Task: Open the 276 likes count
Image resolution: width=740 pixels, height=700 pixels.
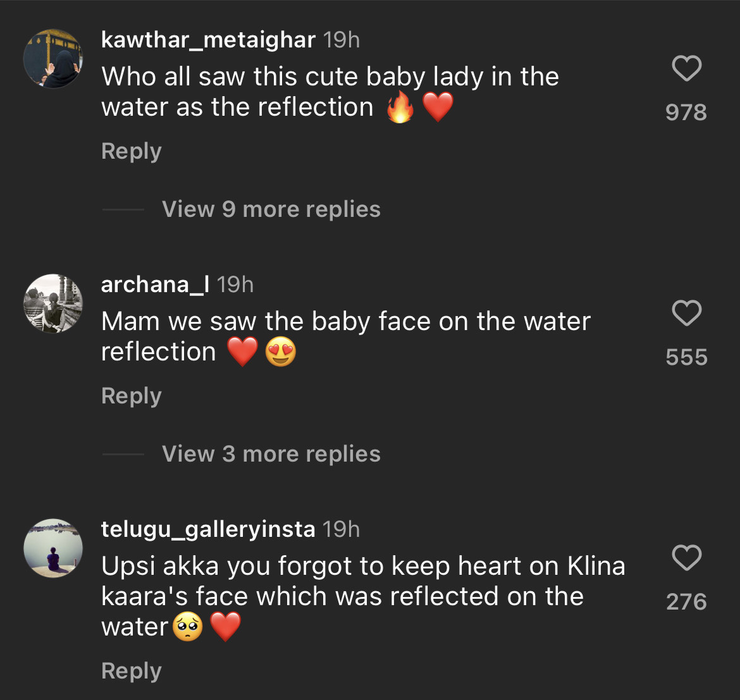Action: point(686,602)
